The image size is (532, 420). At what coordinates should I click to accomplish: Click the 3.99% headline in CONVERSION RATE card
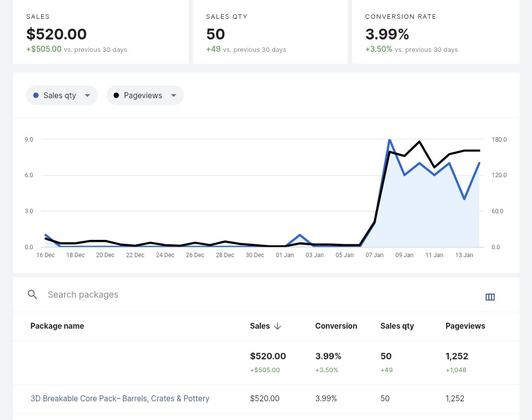pyautogui.click(x=387, y=34)
